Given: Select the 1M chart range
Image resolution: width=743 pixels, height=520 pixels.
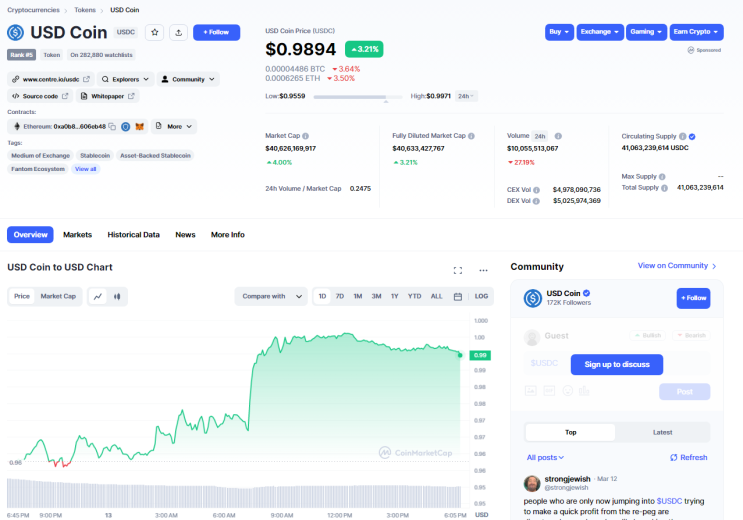Looking at the screenshot, I should click(358, 296).
